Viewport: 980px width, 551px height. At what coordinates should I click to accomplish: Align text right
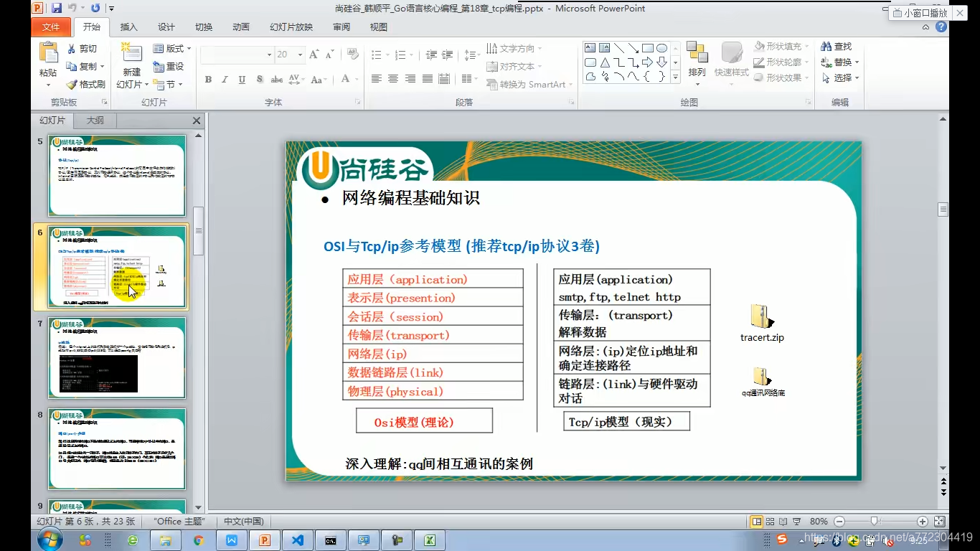click(x=410, y=79)
